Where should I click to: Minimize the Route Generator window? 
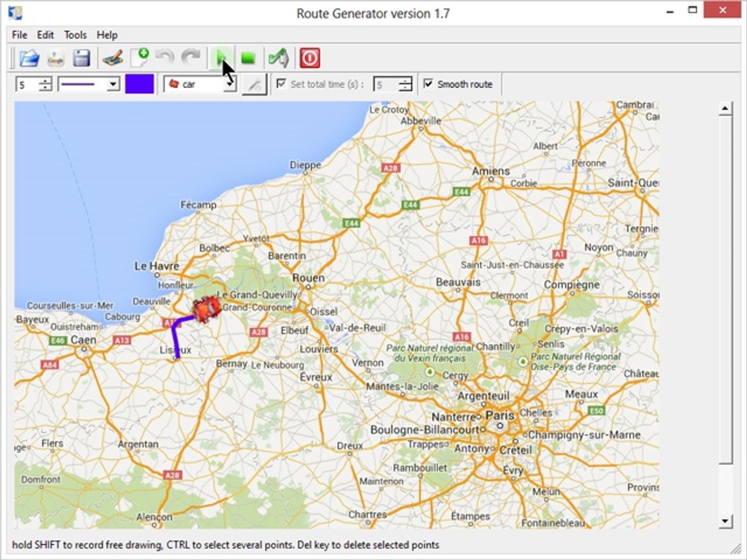point(670,11)
